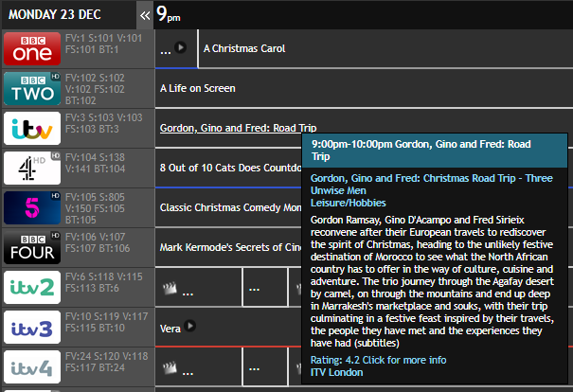Click the play icon on BBC One row
Viewport: 573px width, 392px height.
coord(180,47)
